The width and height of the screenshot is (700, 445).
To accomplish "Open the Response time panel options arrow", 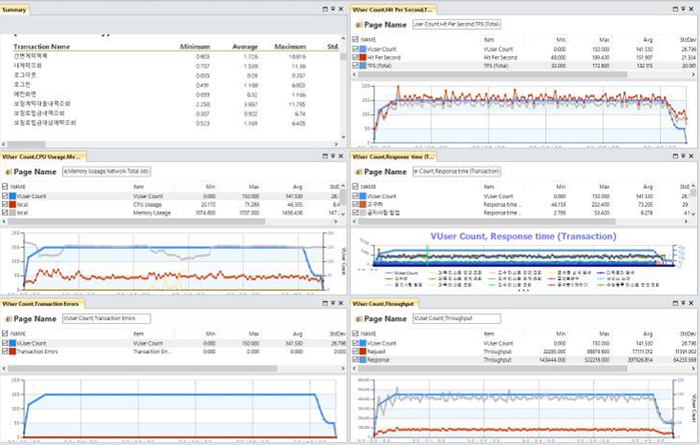I will click(x=683, y=156).
